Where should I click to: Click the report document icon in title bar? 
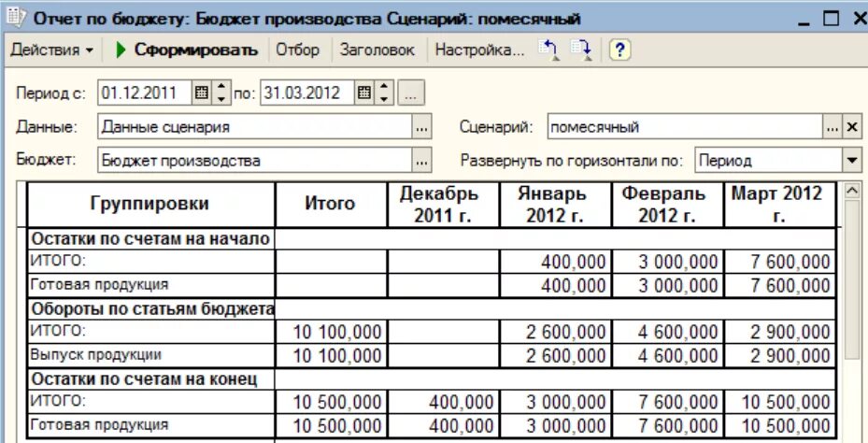click(x=16, y=17)
